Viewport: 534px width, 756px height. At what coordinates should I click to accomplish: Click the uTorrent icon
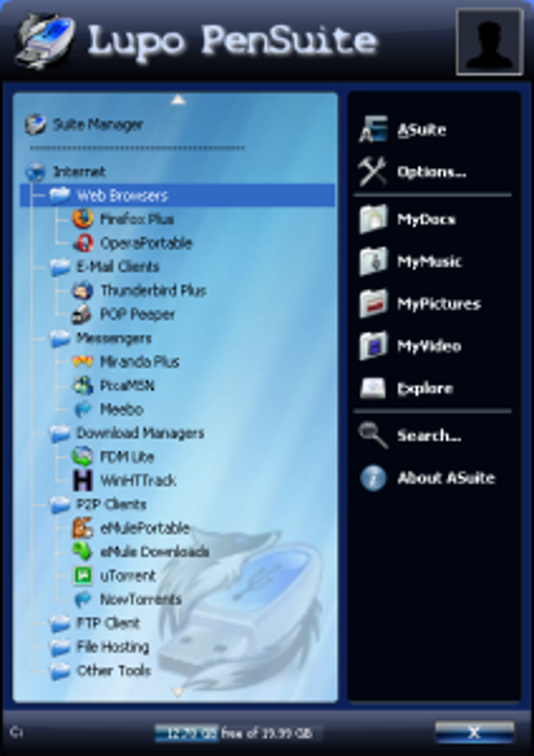point(82,576)
